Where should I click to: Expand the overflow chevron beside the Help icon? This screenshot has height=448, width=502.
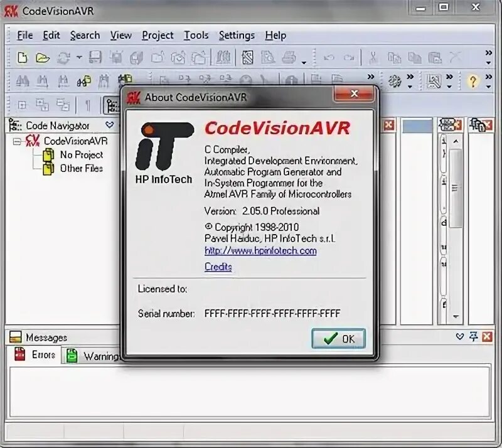(488, 81)
